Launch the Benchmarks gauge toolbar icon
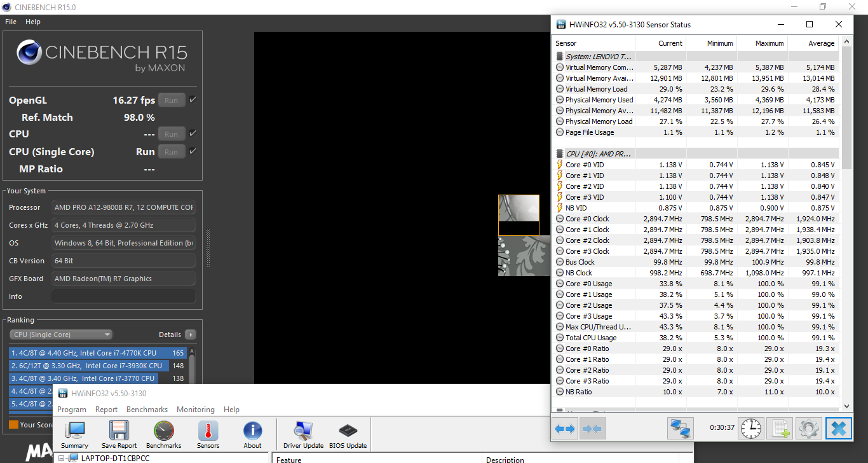This screenshot has width=868, height=463. (163, 435)
